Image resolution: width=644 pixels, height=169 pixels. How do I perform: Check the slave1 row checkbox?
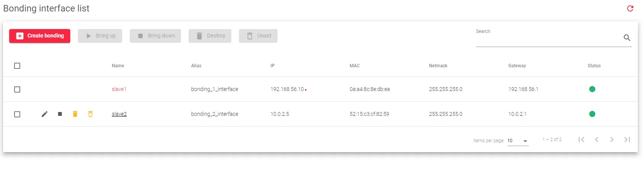click(17, 89)
